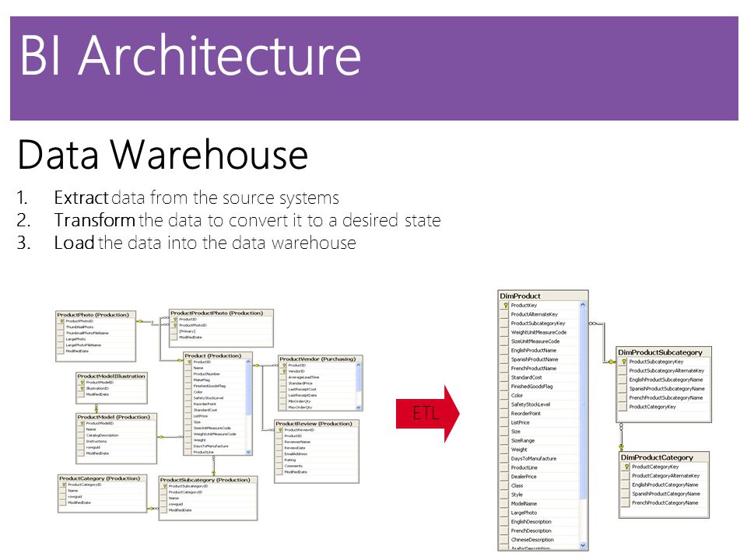Click the Data Warehouse heading
747x560 pixels.
[x=163, y=154]
